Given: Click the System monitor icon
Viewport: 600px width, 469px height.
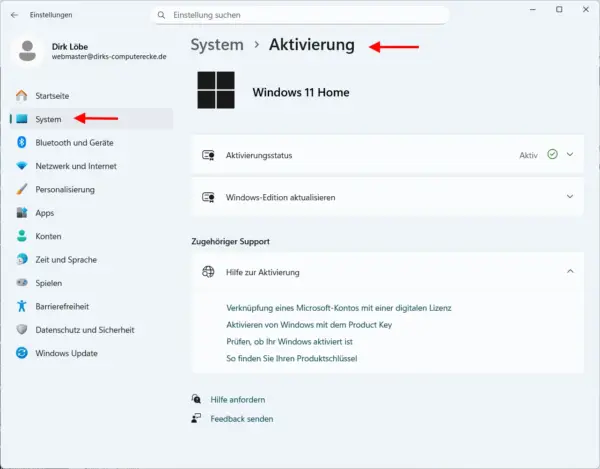Looking at the screenshot, I should click(22, 119).
